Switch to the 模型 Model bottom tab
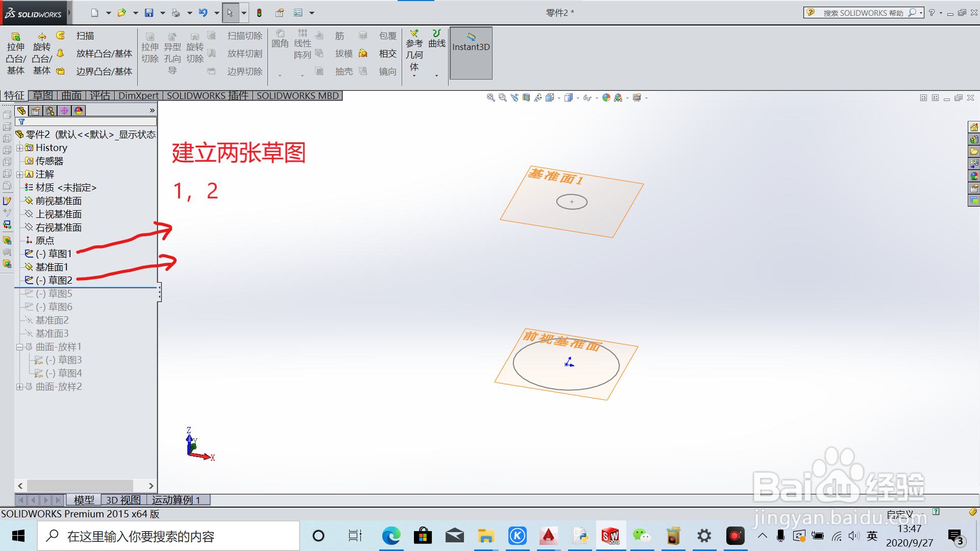This screenshot has width=980, height=551. pos(84,500)
